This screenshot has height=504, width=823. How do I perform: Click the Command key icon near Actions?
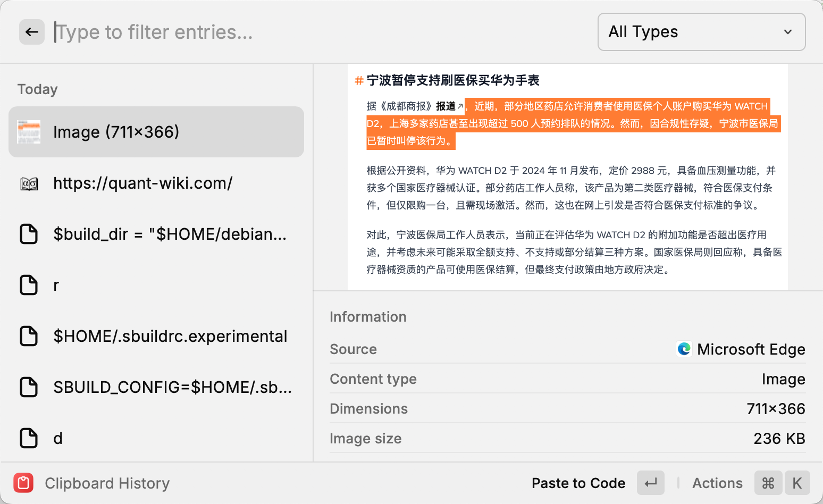pyautogui.click(x=768, y=483)
